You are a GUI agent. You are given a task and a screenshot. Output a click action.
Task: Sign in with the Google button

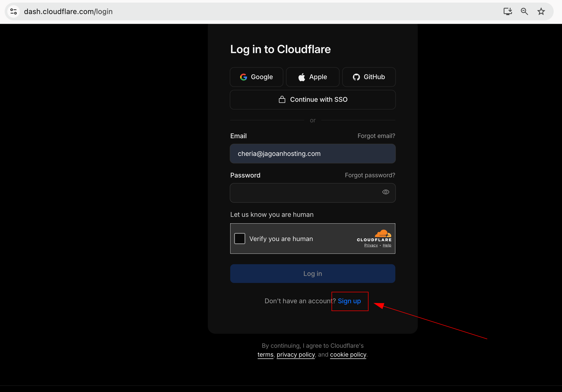(257, 77)
